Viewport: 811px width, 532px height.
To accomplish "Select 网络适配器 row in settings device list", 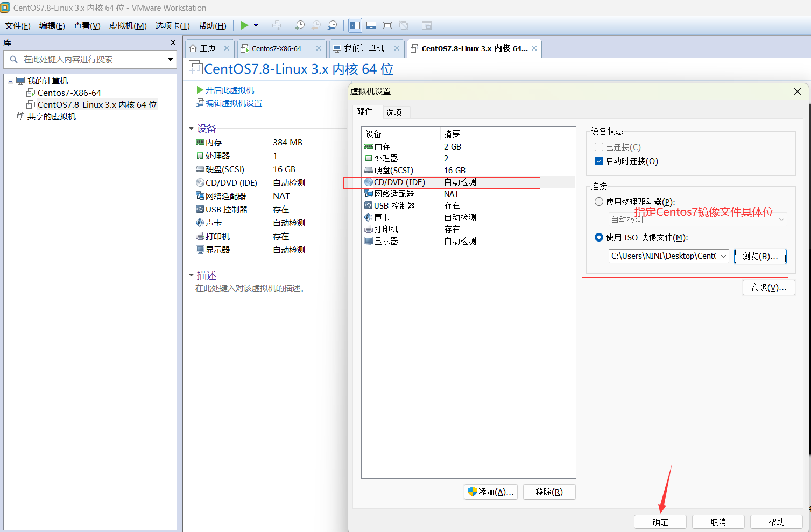I will tap(468, 194).
